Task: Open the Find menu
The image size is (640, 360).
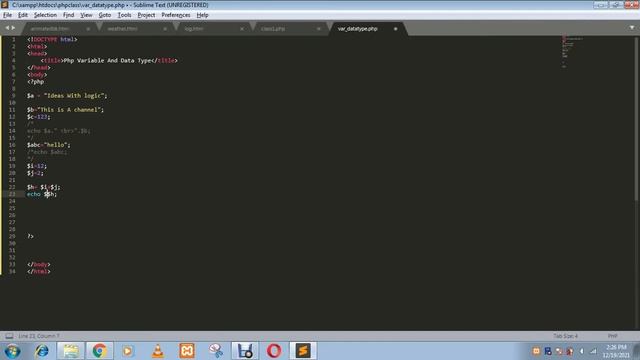Action: click(x=68, y=15)
